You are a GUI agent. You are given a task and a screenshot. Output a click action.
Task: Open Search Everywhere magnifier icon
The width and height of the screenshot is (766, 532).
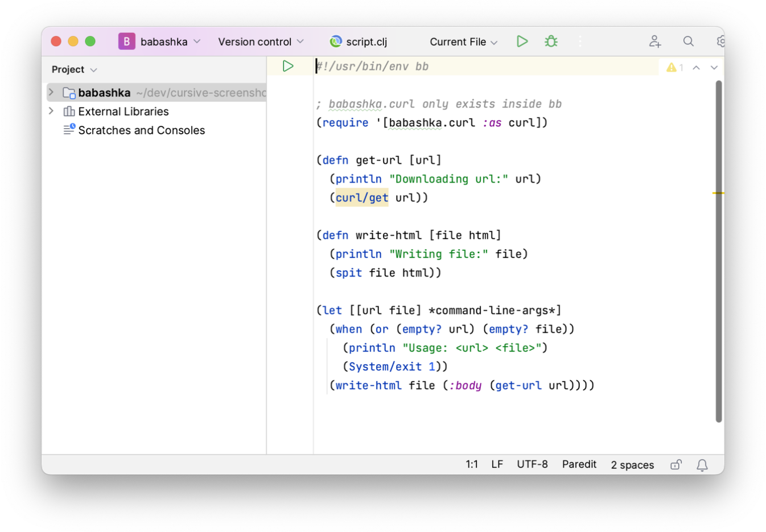689,42
